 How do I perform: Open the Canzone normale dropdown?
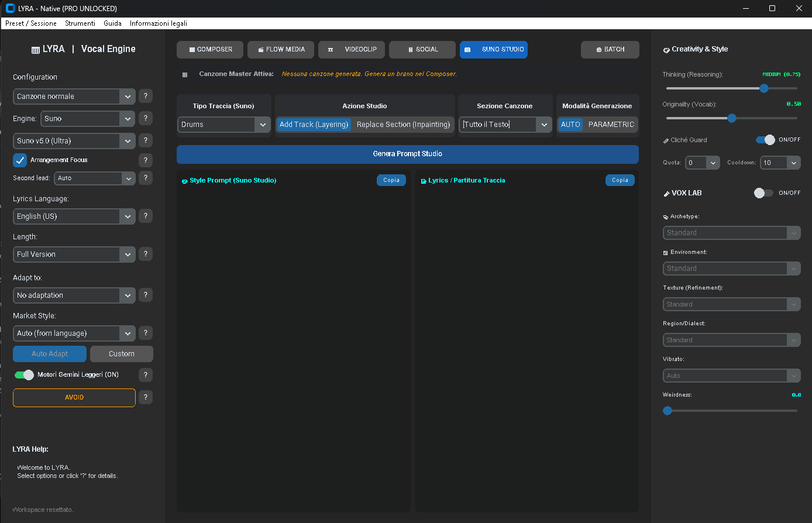click(x=74, y=96)
